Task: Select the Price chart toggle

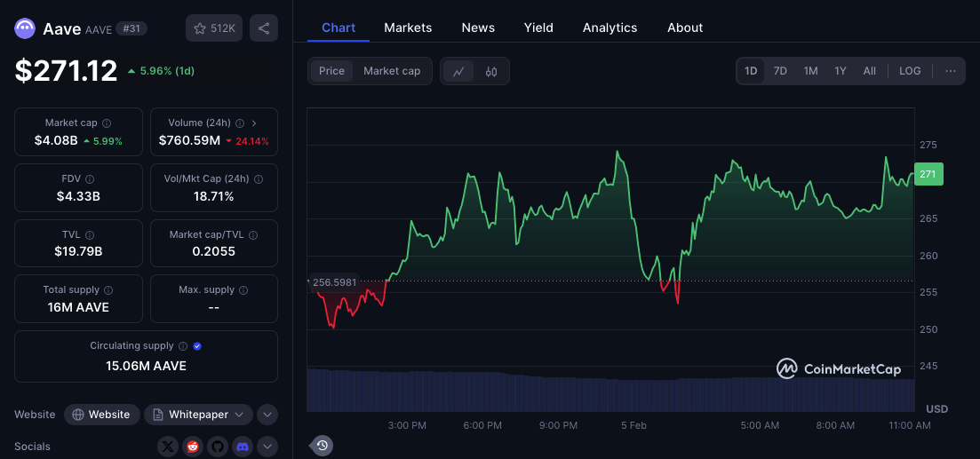Action: pyautogui.click(x=332, y=71)
